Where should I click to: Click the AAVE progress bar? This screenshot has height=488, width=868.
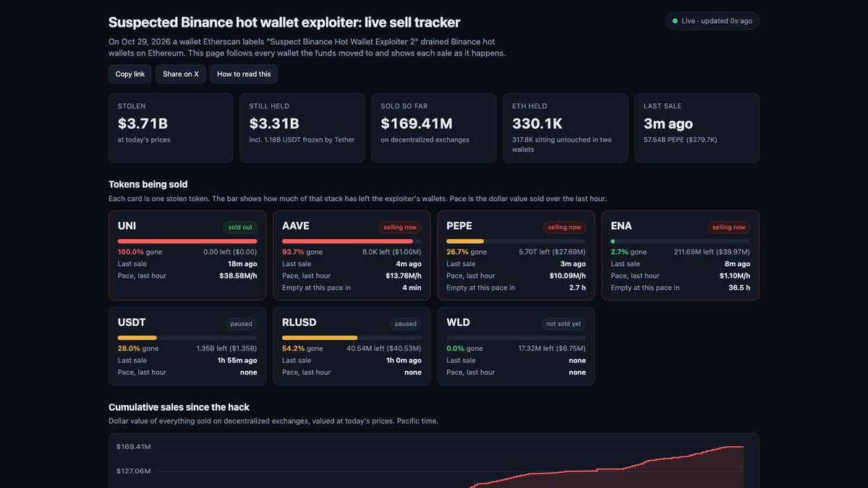click(x=352, y=241)
